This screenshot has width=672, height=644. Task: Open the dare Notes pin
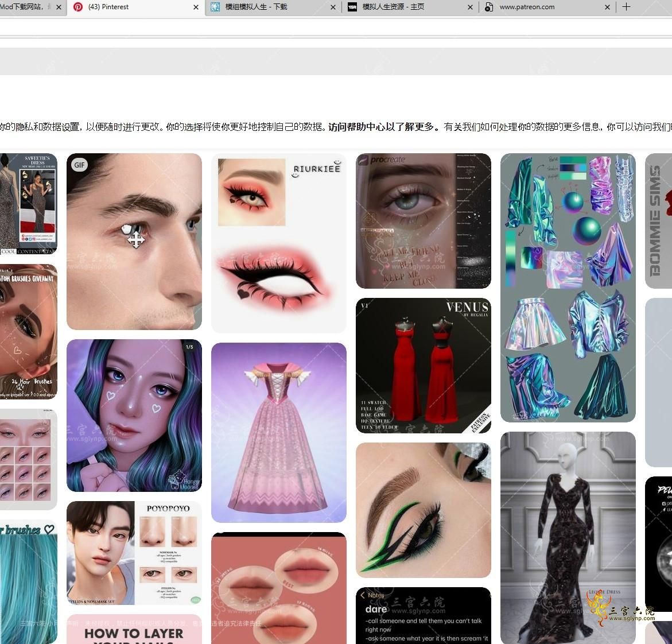424,616
